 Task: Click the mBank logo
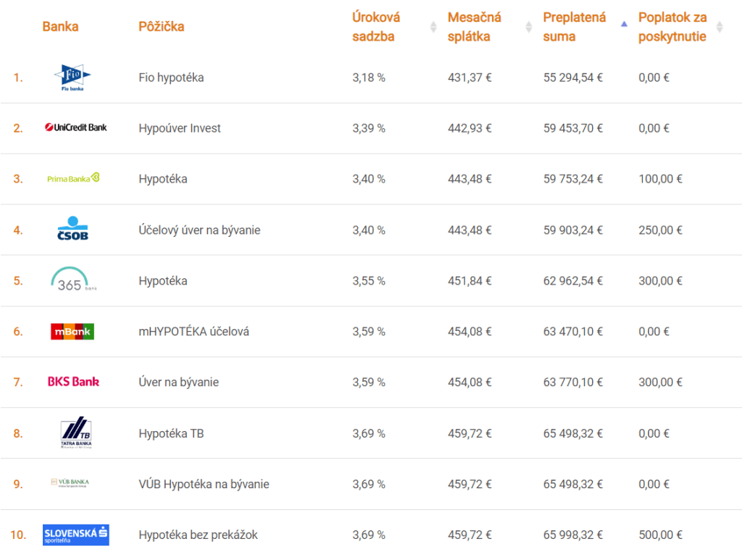pyautogui.click(x=72, y=331)
